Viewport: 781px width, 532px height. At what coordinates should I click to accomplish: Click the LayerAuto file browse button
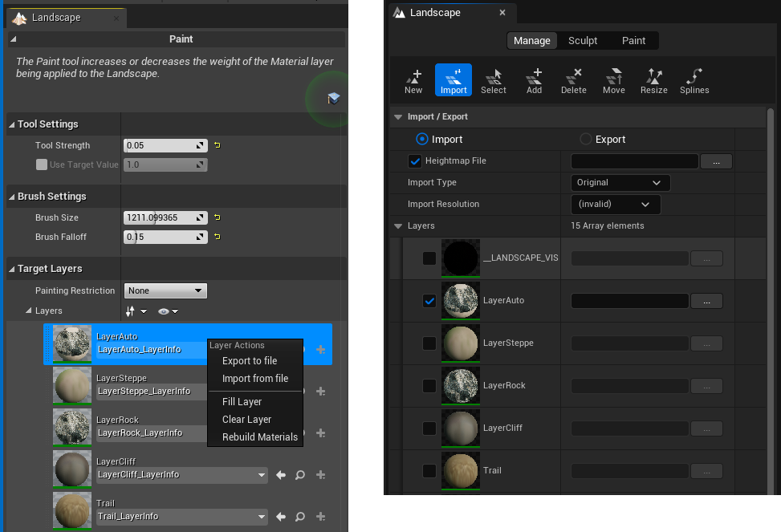pos(707,301)
